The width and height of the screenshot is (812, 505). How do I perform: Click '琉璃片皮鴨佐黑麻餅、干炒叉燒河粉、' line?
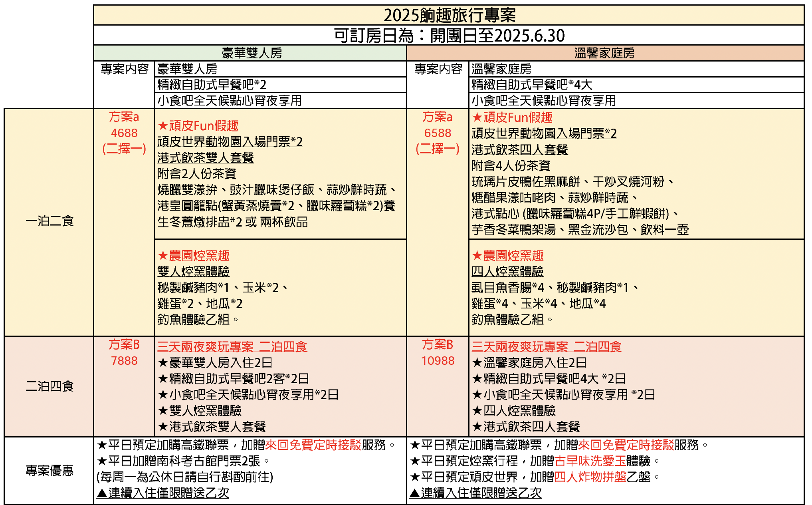click(573, 182)
